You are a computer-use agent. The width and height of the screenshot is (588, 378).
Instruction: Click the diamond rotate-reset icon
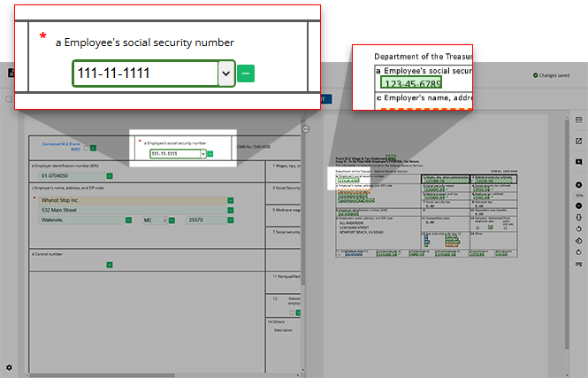click(578, 241)
